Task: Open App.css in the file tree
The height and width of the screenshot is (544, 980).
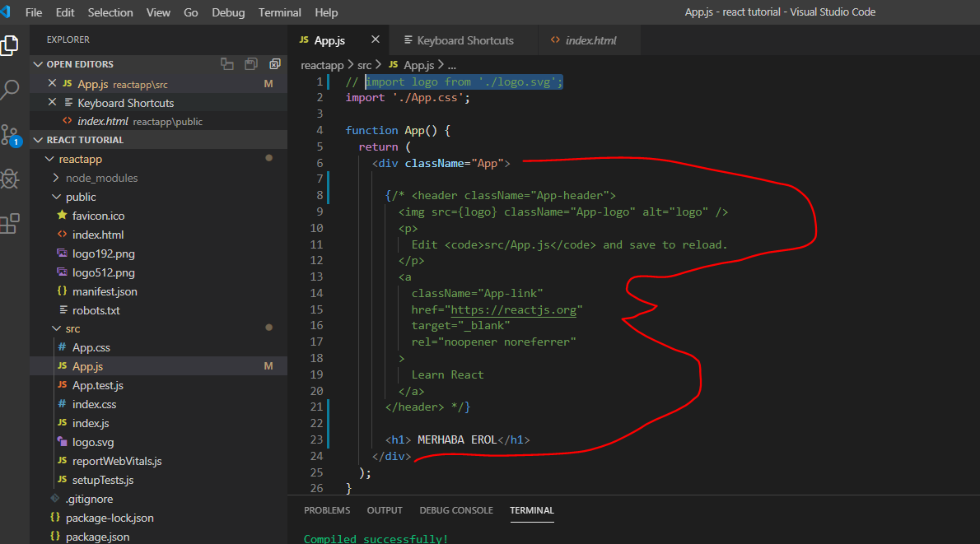Action: [91, 347]
